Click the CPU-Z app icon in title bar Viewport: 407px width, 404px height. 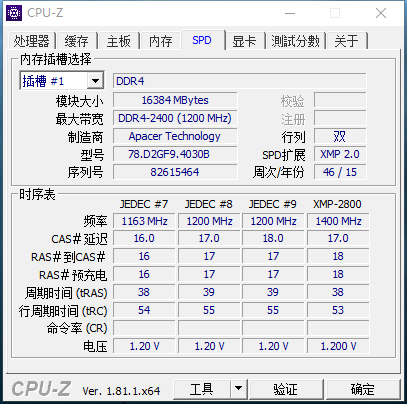click(x=14, y=13)
